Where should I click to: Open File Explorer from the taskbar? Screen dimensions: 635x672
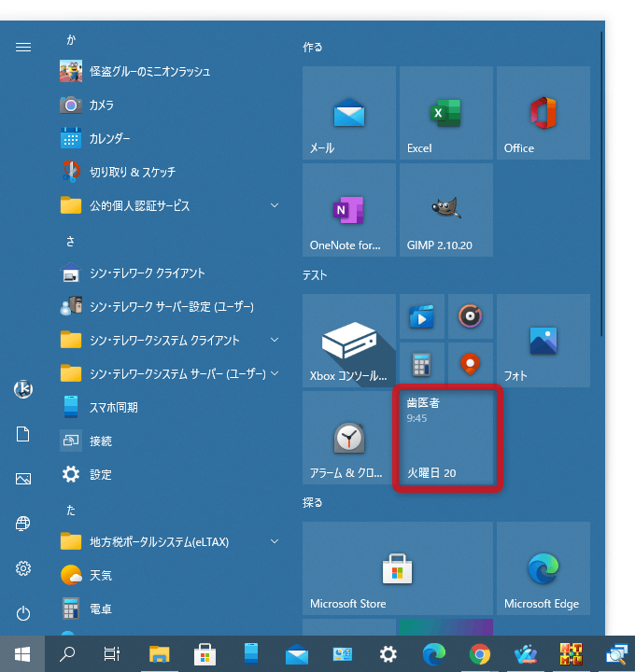point(159,654)
